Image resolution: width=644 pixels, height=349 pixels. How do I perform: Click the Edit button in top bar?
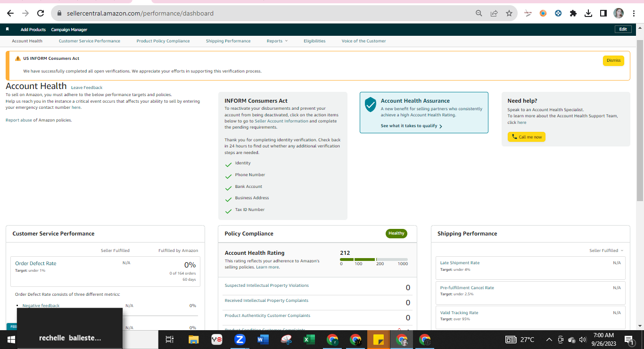click(623, 29)
